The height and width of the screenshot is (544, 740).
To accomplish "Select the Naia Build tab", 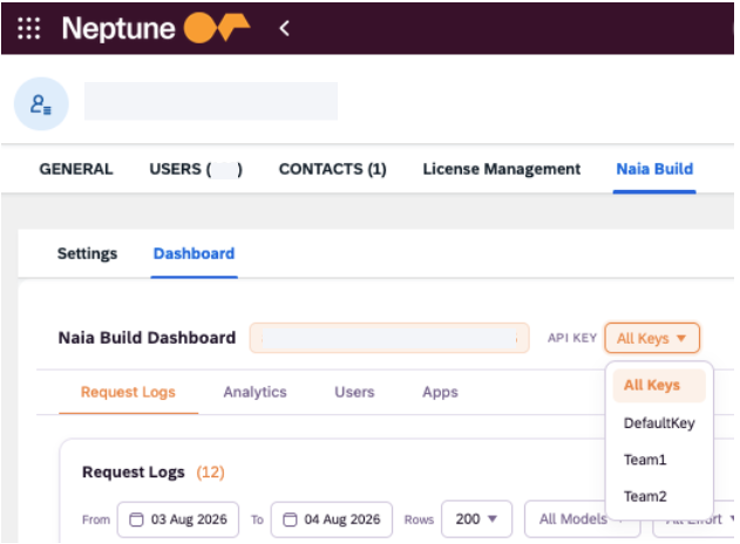I will point(655,169).
